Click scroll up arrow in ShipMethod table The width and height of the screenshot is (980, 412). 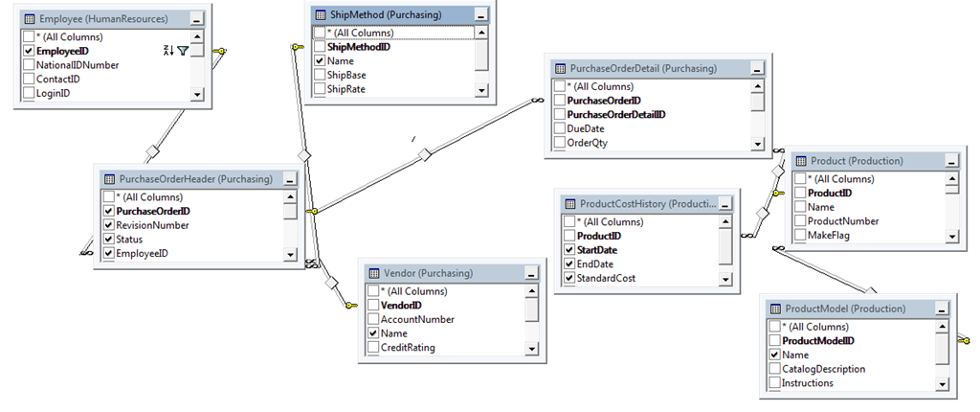[x=481, y=32]
